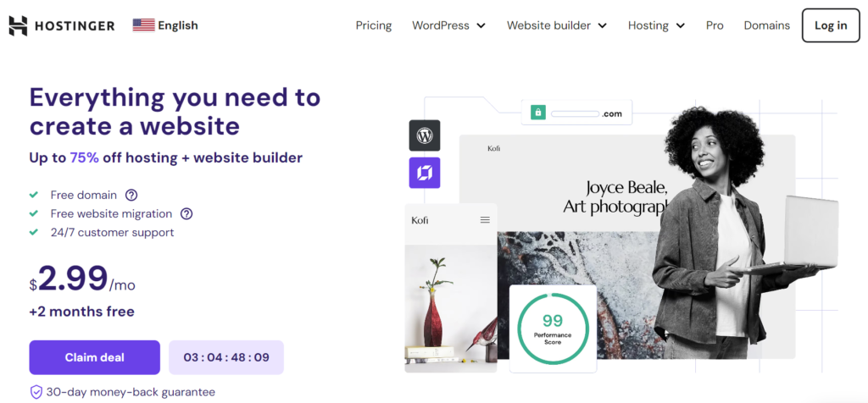The height and width of the screenshot is (403, 868).
Task: Click the 'Free website migration' text
Action: click(111, 214)
